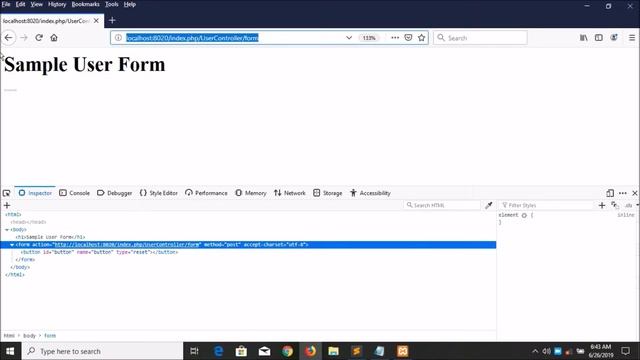
Task: Switch to the Network tab
Action: tap(290, 193)
